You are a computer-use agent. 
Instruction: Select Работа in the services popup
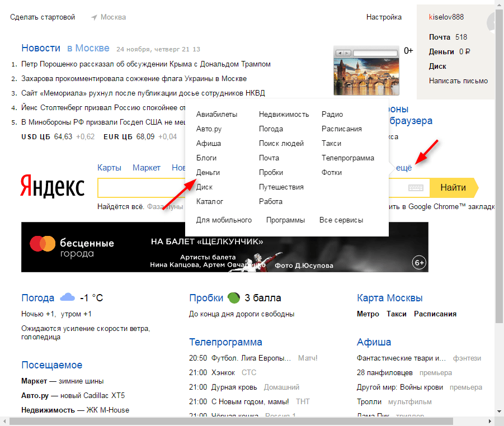coord(271,202)
